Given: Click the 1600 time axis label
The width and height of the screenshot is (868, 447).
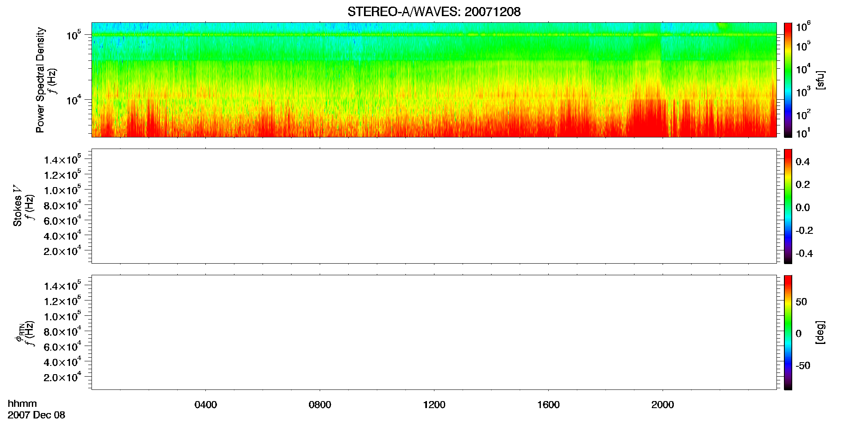Looking at the screenshot, I should pos(548,405).
